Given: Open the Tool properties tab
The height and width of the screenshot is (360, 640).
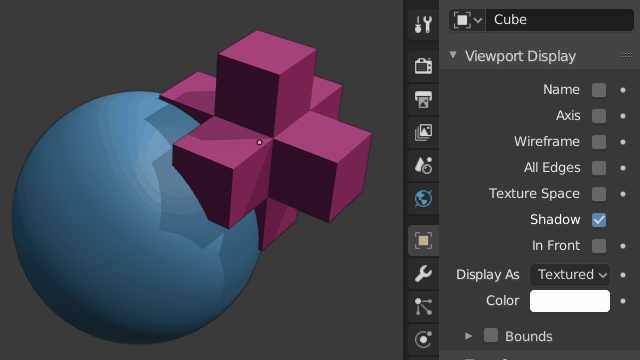Looking at the screenshot, I should pos(423,24).
